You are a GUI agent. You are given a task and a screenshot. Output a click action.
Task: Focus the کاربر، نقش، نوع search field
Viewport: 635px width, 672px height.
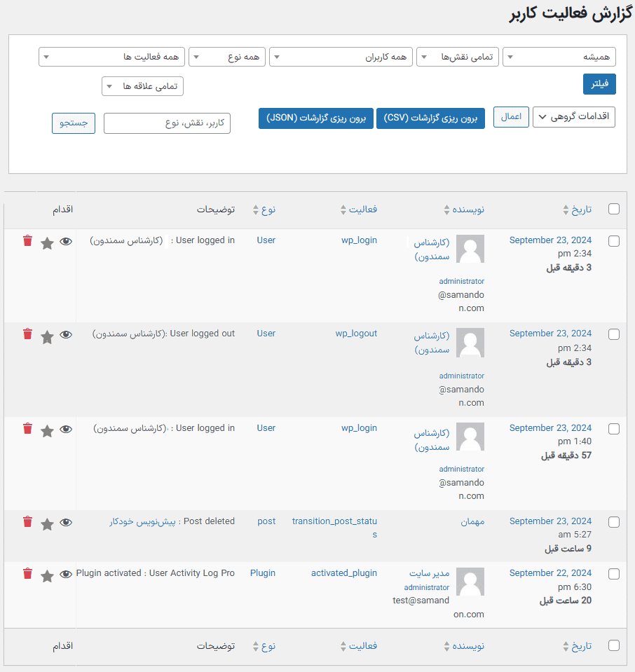[168, 123]
